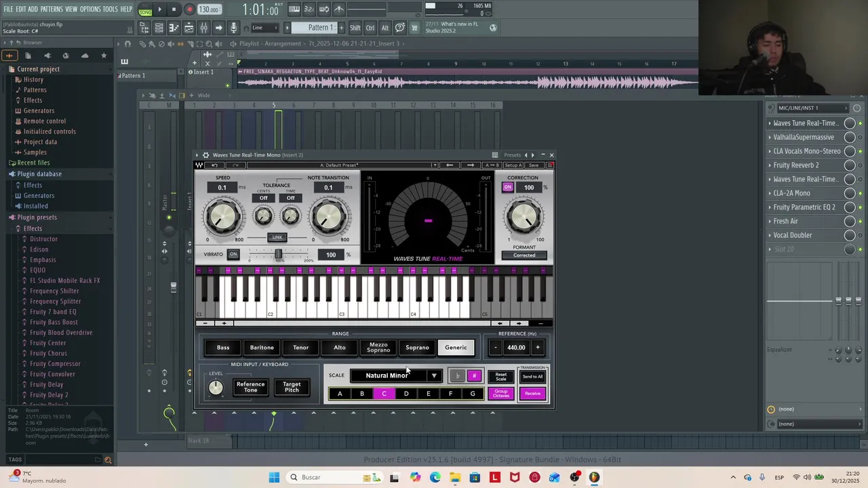The width and height of the screenshot is (868, 488).
Task: Expand the Current project tree item
Action: [38, 69]
